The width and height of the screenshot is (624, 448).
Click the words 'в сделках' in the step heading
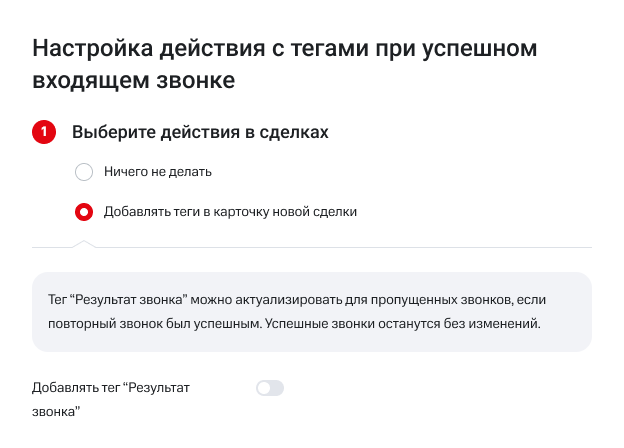[x=294, y=132]
